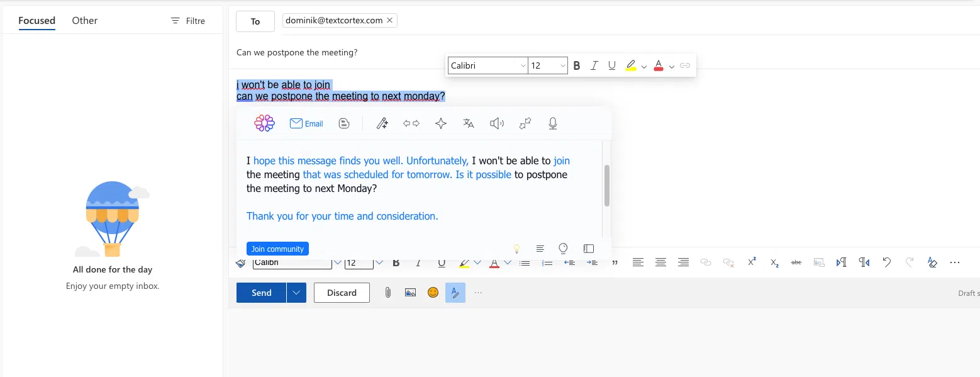Select the translate language icon
This screenshot has height=377, width=980.
click(469, 123)
